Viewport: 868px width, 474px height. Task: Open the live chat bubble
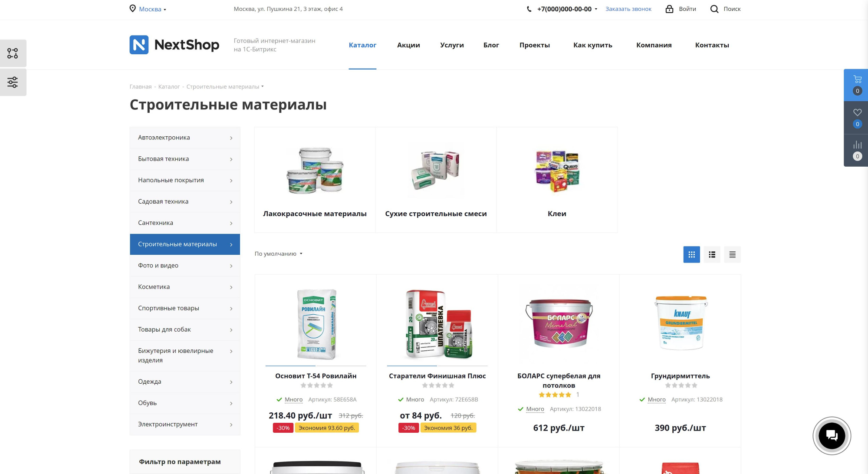[832, 435]
